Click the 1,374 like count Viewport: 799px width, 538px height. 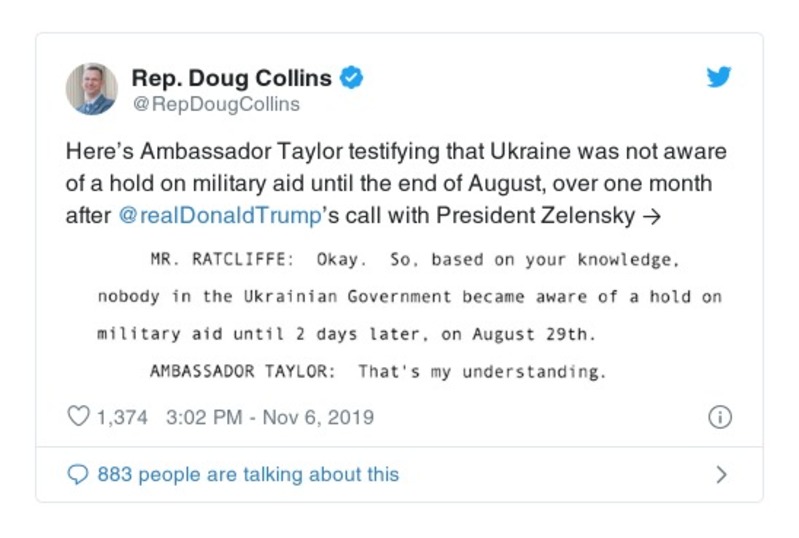point(121,416)
